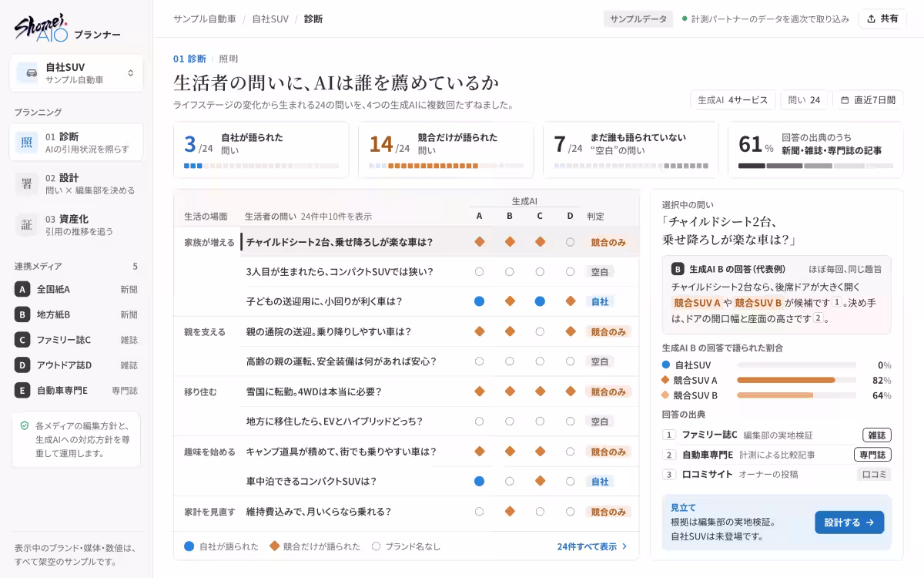Open the 問い 24 filter
924x578 pixels.
pyautogui.click(x=804, y=99)
